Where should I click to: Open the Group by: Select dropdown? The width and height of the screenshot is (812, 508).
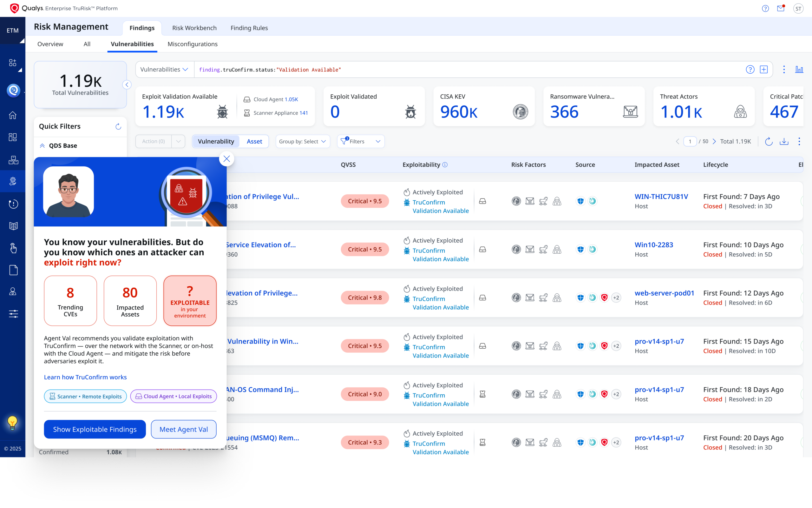tap(302, 142)
